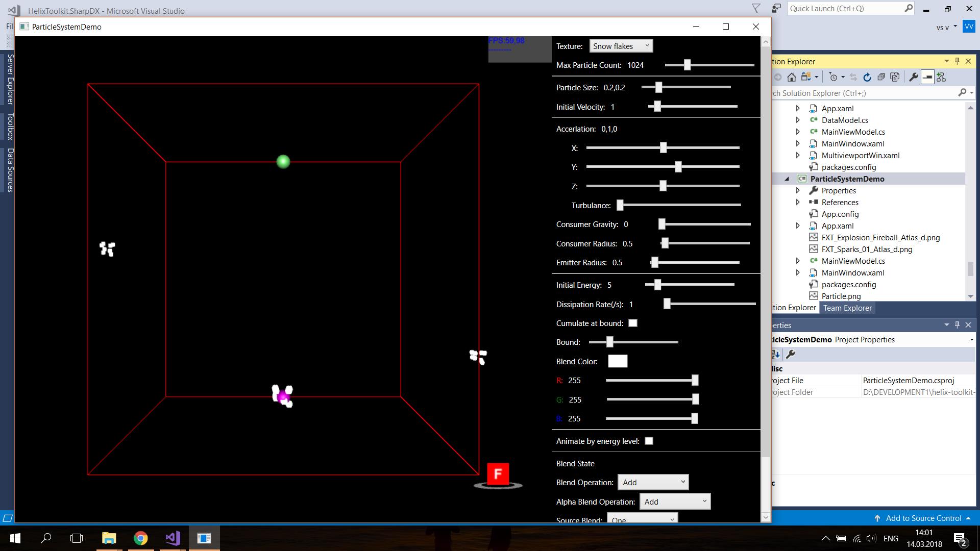Unpin the Solution Explorer panel
The height and width of the screenshot is (551, 980).
pos(957,61)
